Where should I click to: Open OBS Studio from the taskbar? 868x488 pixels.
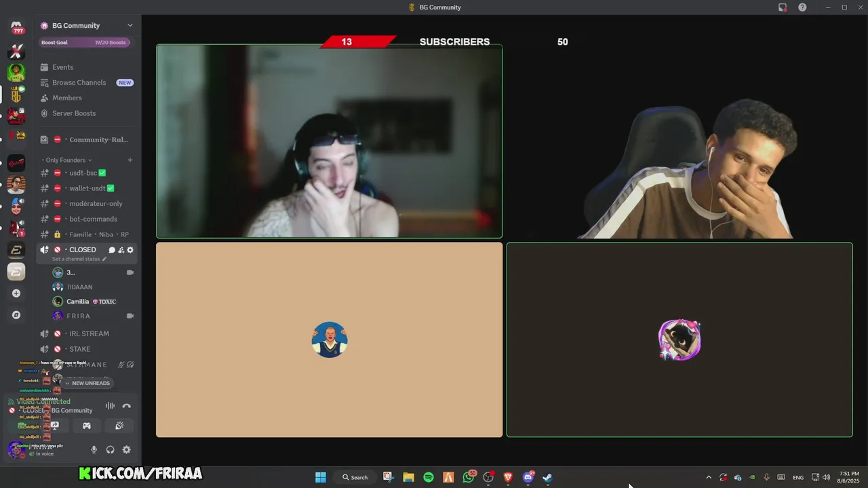coord(488,477)
